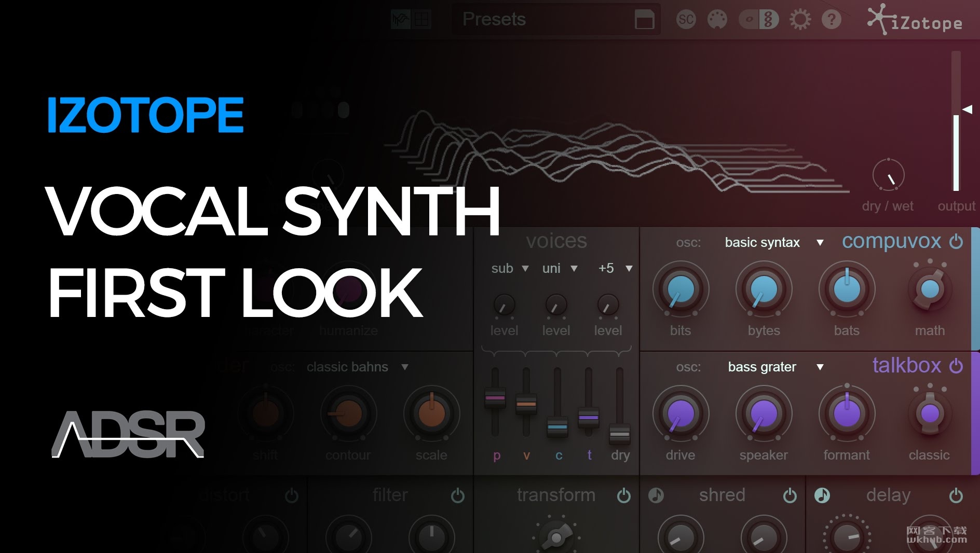Viewport: 980px width, 553px height.
Task: Click the vocoder shift knob
Action: [265, 414]
